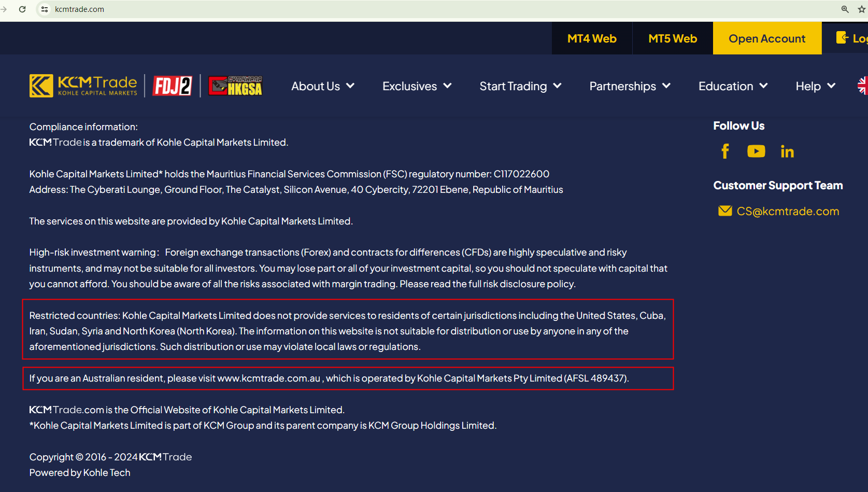Click 'Official Website of Kohle Capital Markets' line
868x492 pixels.
click(x=187, y=410)
